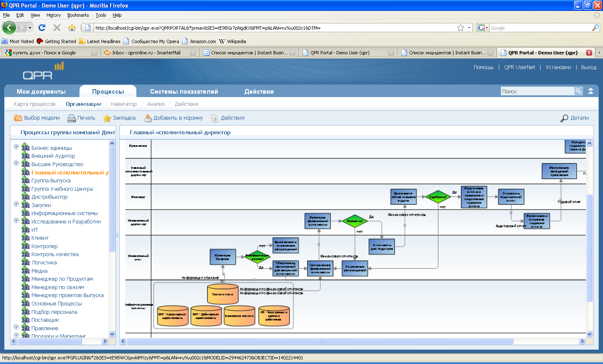This screenshot has height=364, width=603.
Task: Click the QPR search magnifier button
Action: (578, 91)
